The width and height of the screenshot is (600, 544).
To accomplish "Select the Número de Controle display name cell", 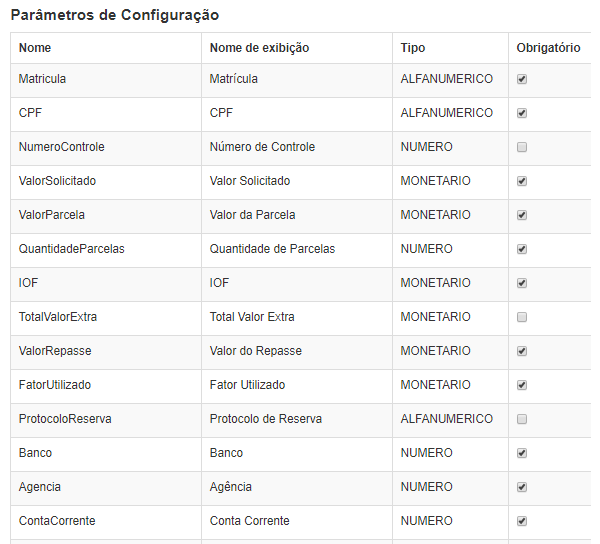I will (x=297, y=148).
